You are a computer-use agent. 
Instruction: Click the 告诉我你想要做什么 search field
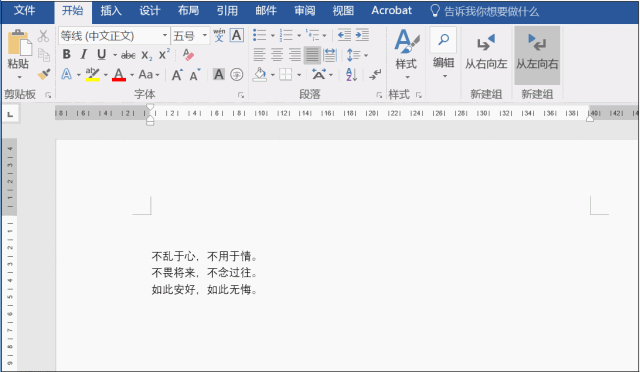click(491, 11)
